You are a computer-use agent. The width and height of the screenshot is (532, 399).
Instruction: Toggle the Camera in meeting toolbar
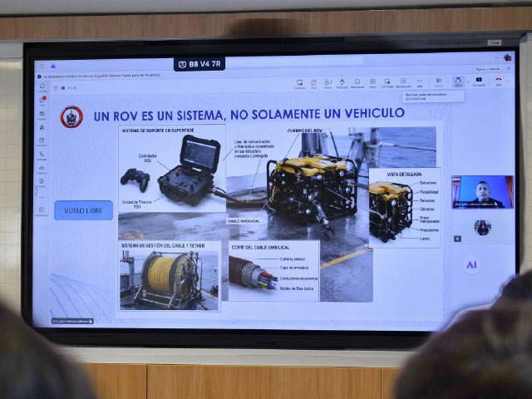click(438, 82)
